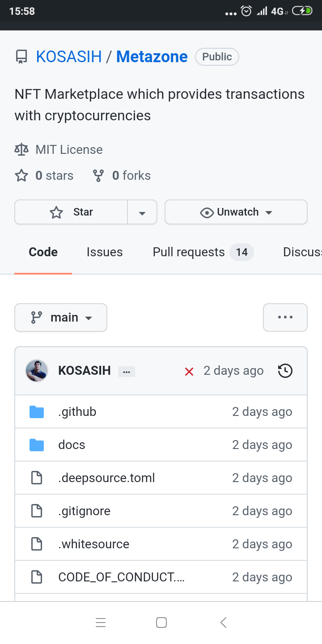Screen dimensions: 322x644
Task: Tap the docs folder icon
Action: click(x=37, y=445)
